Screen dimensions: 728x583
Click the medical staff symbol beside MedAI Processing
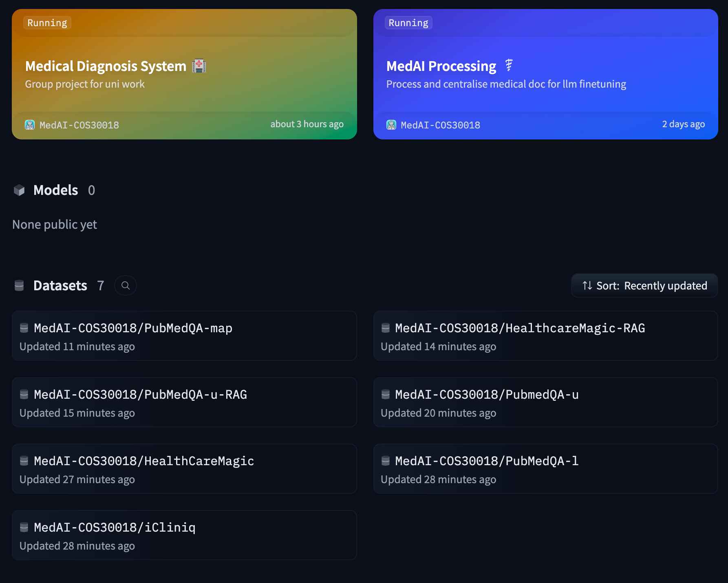509,65
